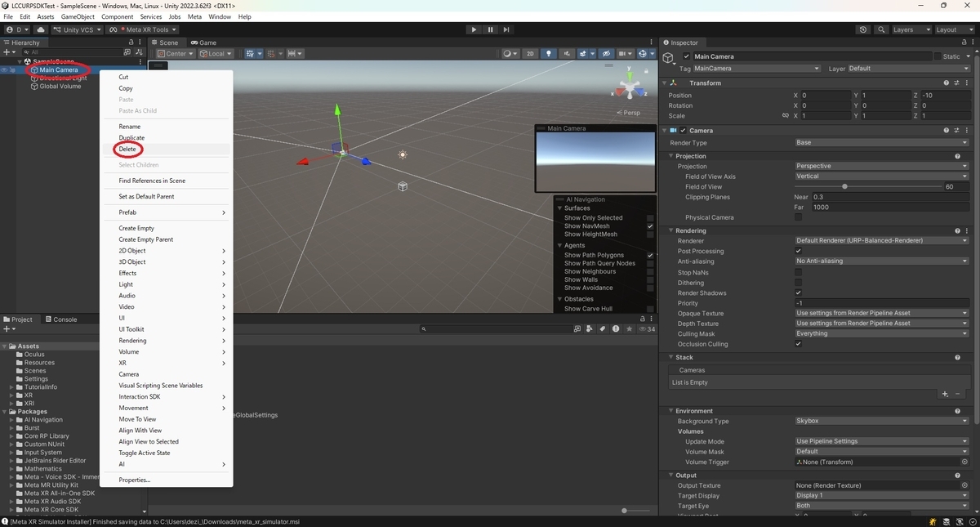Switch to the Console tab
Screen dimensions: 980x527
[61, 319]
